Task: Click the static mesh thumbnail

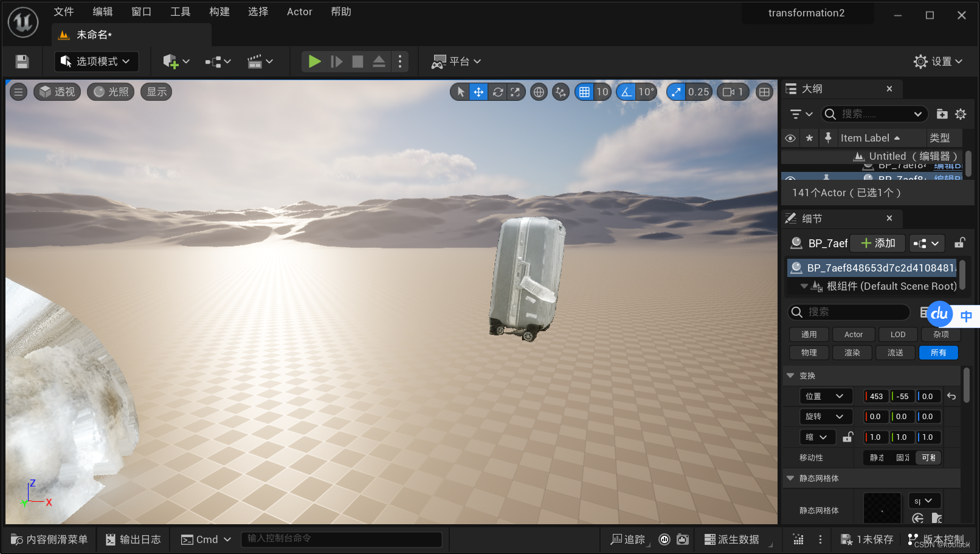Action: coord(882,508)
